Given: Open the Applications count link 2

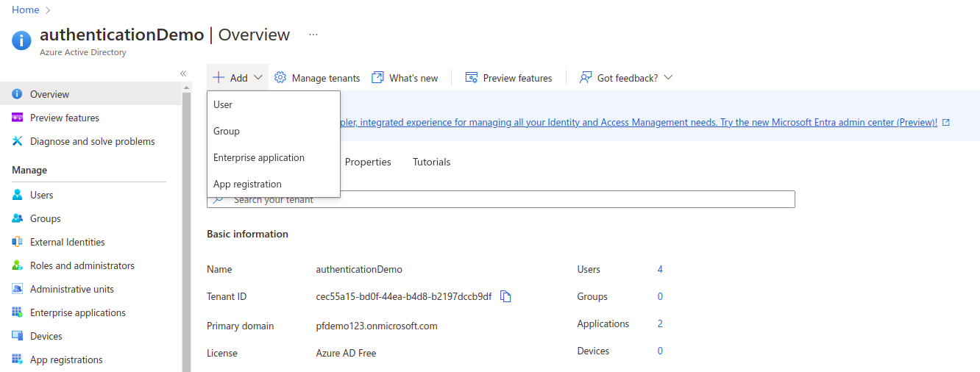Looking at the screenshot, I should (x=660, y=323).
